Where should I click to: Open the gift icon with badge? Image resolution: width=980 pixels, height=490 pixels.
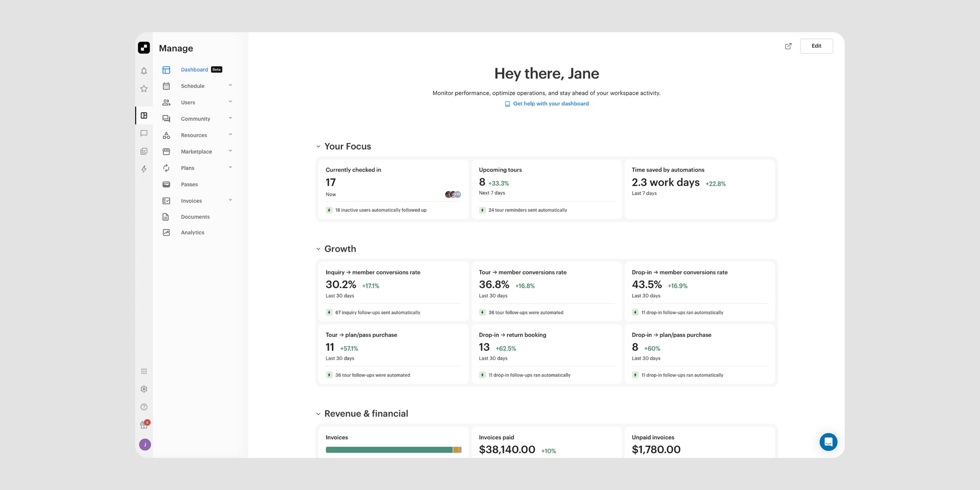[144, 425]
